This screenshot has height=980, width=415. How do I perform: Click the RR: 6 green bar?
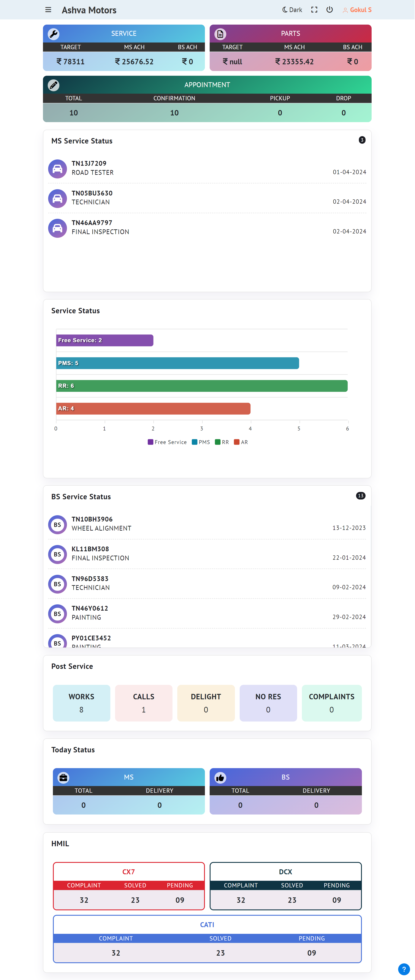click(x=202, y=386)
